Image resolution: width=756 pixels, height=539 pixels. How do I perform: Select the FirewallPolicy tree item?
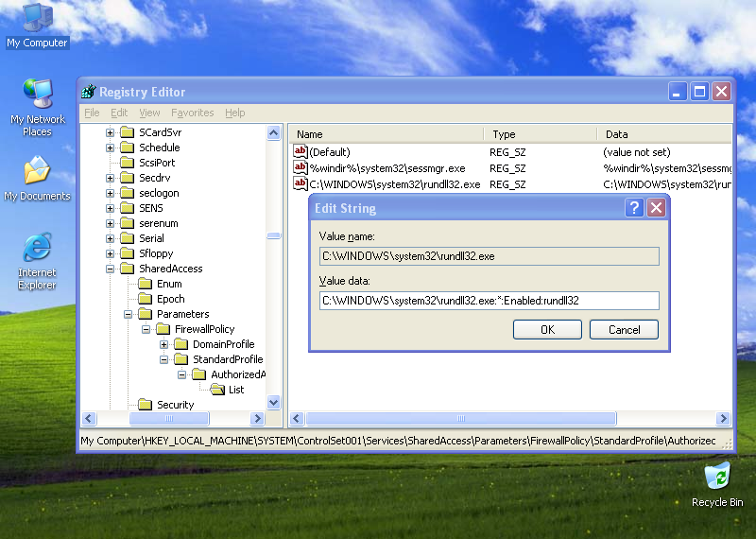click(204, 329)
